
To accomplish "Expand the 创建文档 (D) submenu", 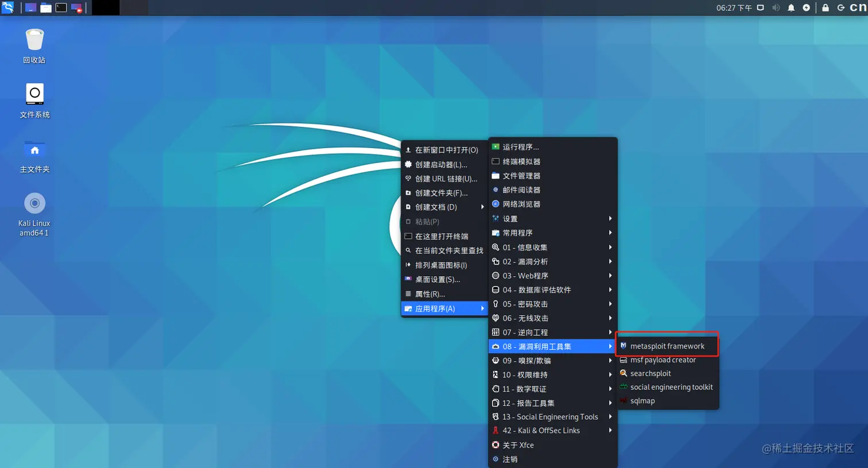I will (444, 207).
